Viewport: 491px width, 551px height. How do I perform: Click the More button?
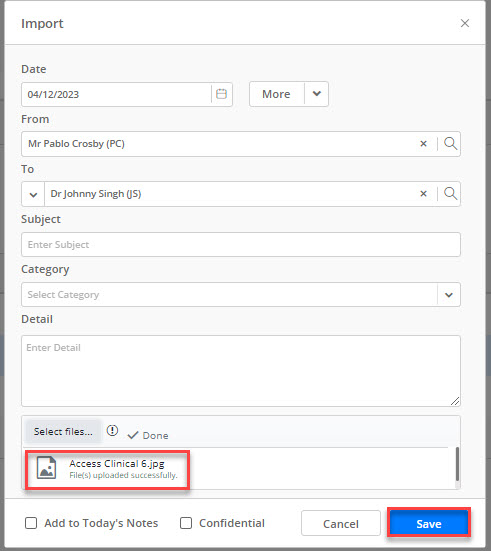[x=276, y=94]
